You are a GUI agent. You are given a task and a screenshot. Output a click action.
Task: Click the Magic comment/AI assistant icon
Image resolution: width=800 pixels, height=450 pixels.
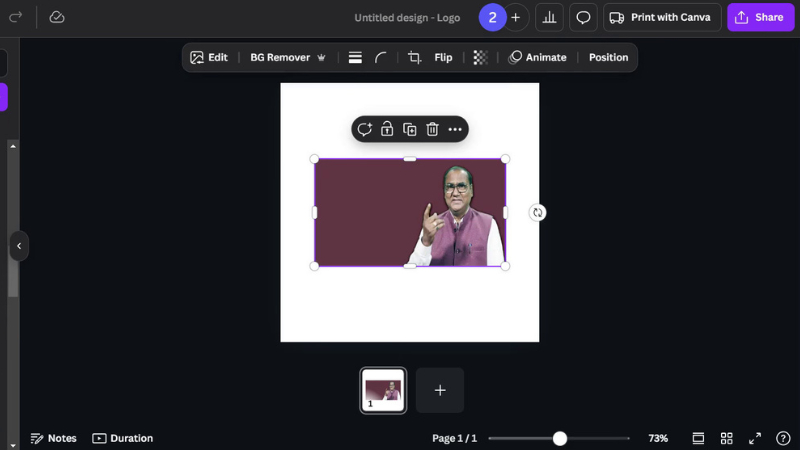coord(364,129)
